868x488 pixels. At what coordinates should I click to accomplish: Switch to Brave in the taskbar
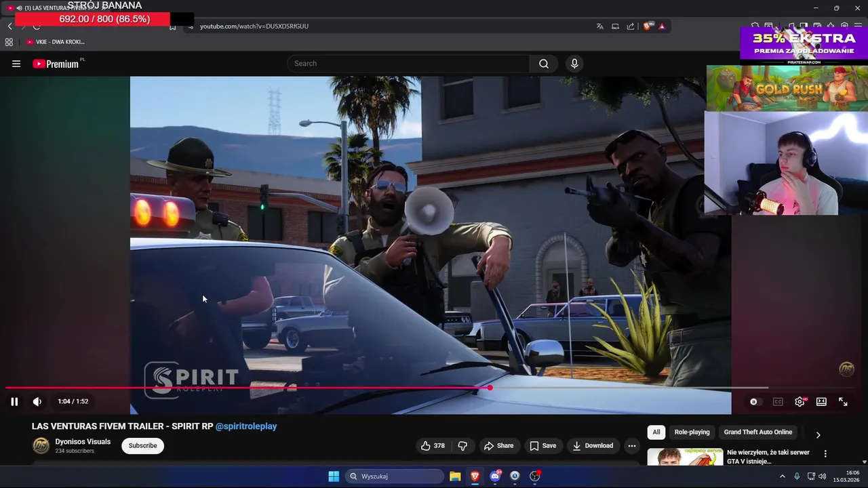tap(475, 476)
